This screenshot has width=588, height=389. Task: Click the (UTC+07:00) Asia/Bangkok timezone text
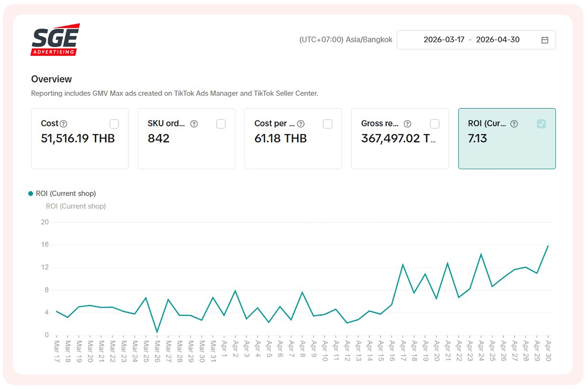pyautogui.click(x=346, y=40)
